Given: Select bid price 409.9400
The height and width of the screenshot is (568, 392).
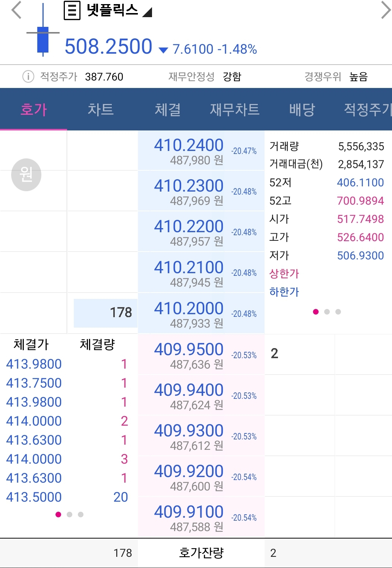Looking at the screenshot, I should tap(201, 395).
